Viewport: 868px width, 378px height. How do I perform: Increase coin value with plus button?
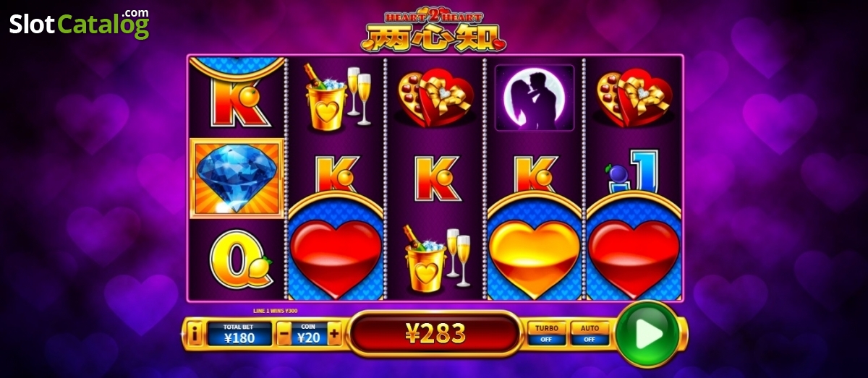pyautogui.click(x=334, y=335)
